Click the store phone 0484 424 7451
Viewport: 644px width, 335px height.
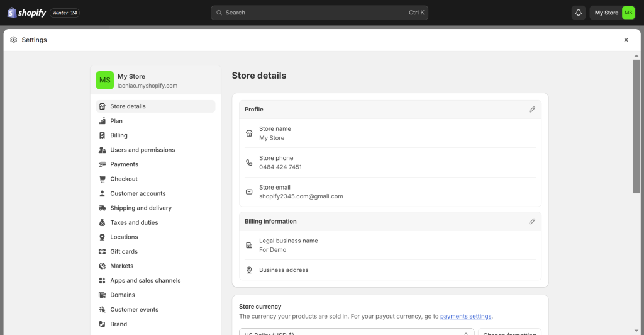pos(280,167)
